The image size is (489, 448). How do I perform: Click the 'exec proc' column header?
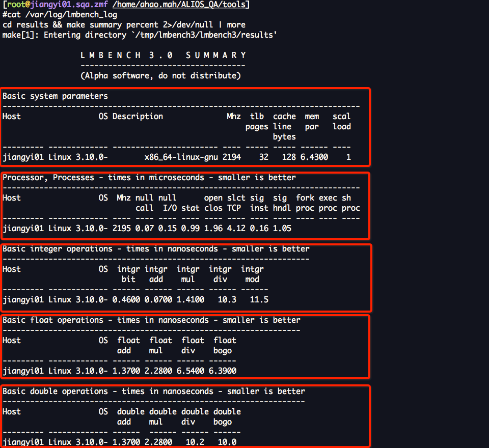(x=328, y=203)
